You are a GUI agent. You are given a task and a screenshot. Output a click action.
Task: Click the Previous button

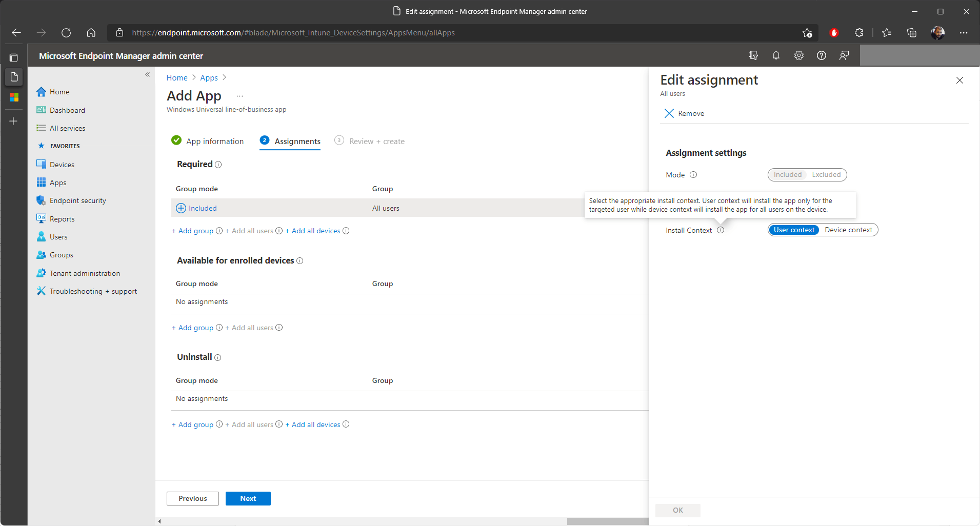click(193, 498)
